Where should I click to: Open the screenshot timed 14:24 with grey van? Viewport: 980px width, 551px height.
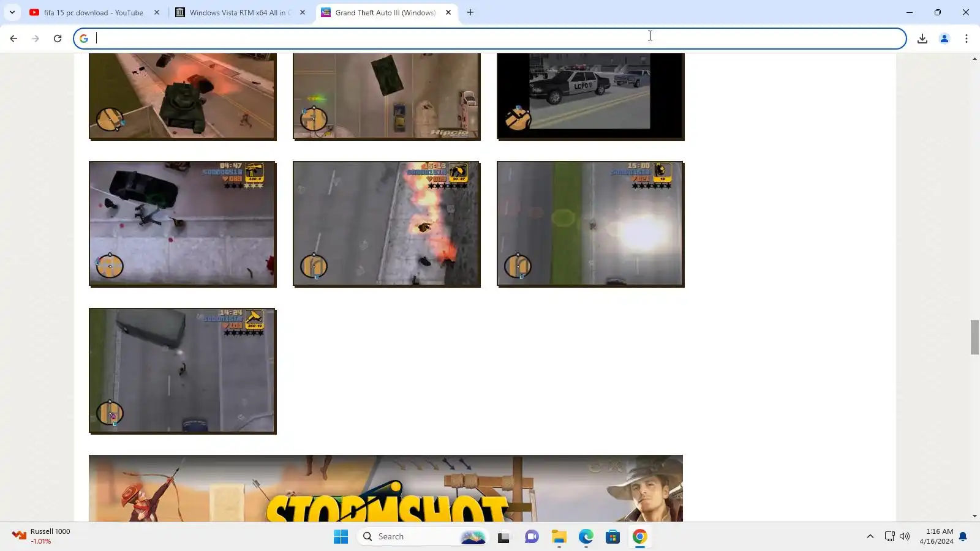pyautogui.click(x=183, y=371)
